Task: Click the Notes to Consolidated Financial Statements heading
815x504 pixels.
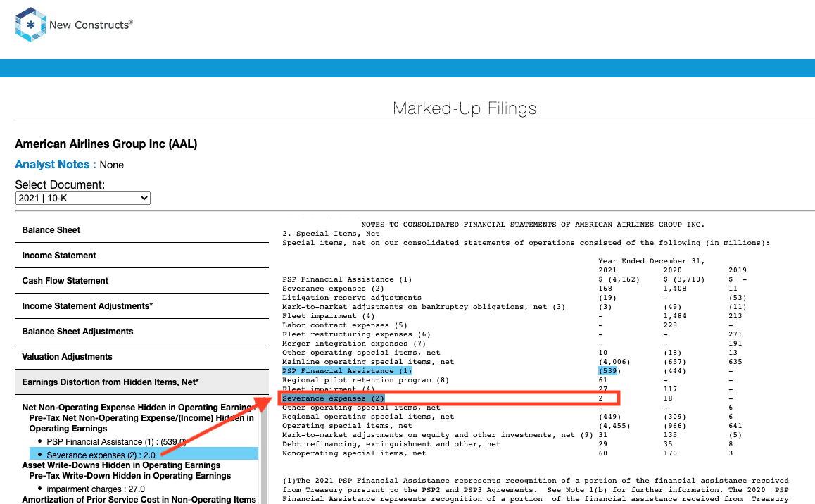Action: click(x=533, y=225)
